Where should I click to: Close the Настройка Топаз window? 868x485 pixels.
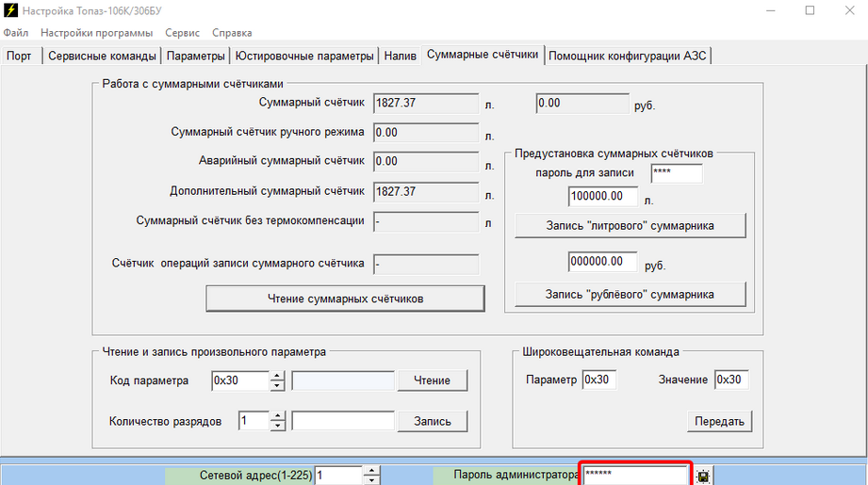(x=849, y=10)
